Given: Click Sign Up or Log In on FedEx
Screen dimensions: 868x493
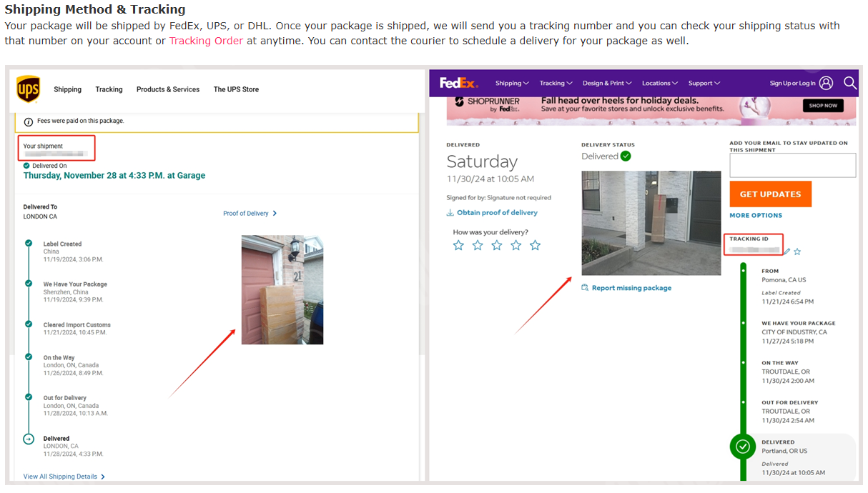Looking at the screenshot, I should coord(792,83).
